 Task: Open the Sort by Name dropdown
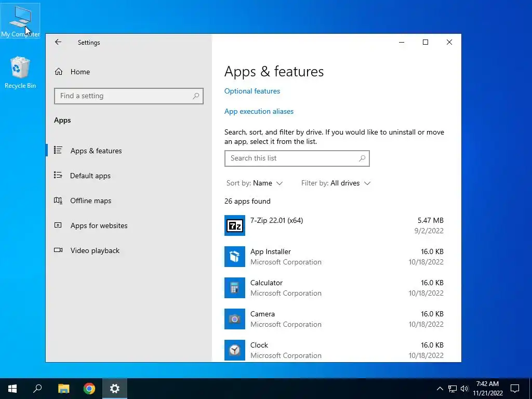pos(255,183)
